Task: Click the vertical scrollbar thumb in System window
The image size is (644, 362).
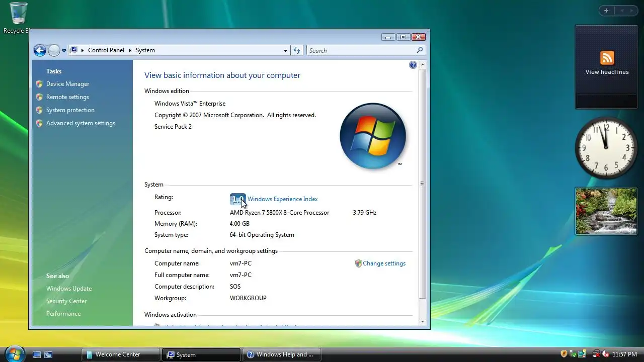Action: tap(423, 184)
